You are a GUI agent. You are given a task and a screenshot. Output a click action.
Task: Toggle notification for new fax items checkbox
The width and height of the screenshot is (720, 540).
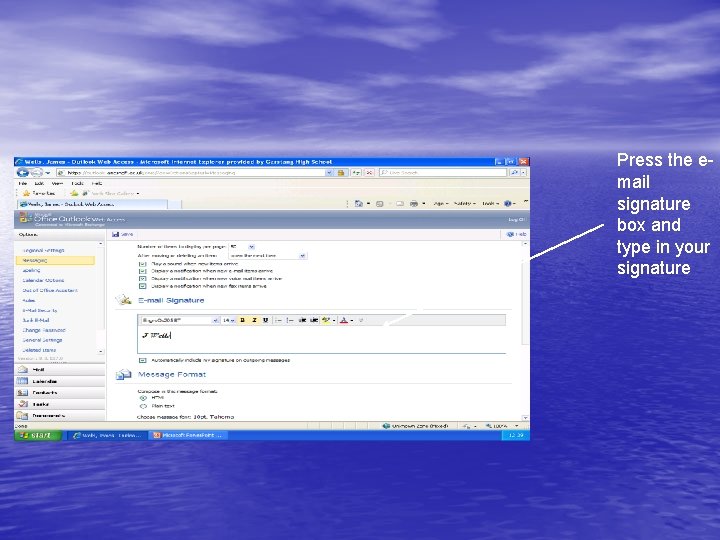point(142,286)
